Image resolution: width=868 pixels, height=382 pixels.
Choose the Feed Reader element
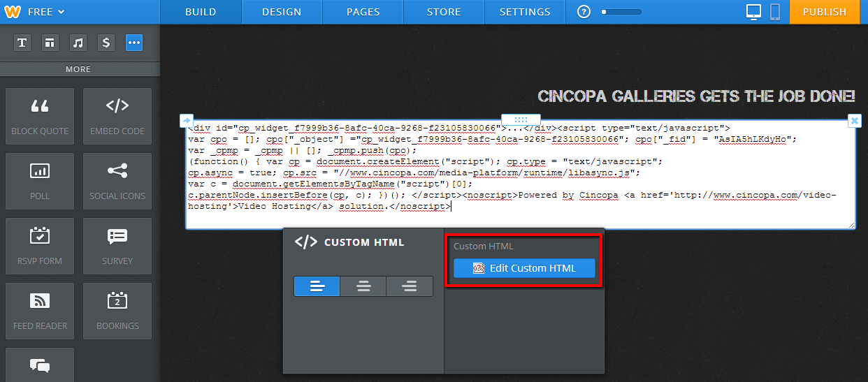click(40, 311)
